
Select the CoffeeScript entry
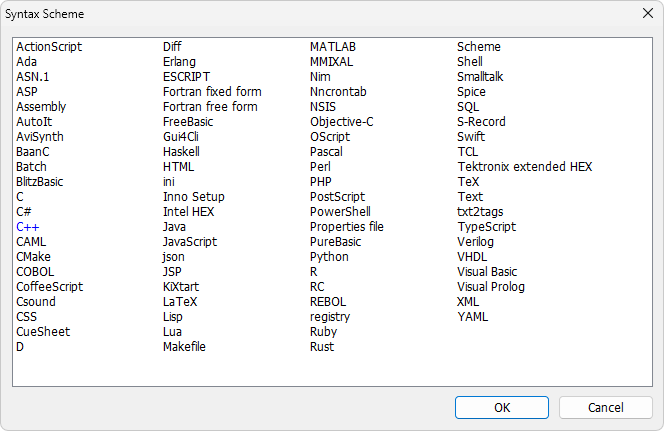pos(49,287)
